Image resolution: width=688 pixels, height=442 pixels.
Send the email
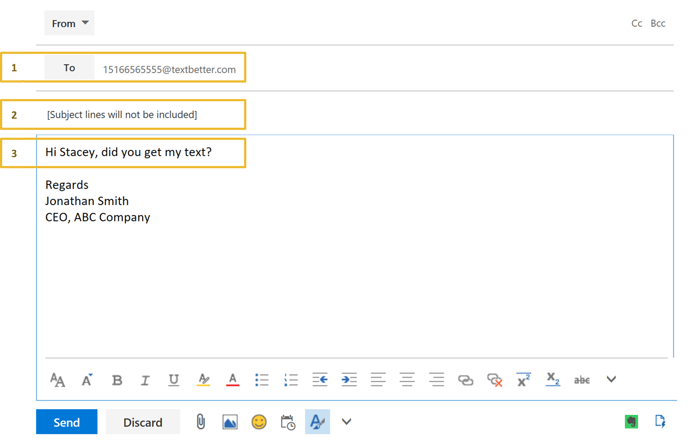(66, 422)
